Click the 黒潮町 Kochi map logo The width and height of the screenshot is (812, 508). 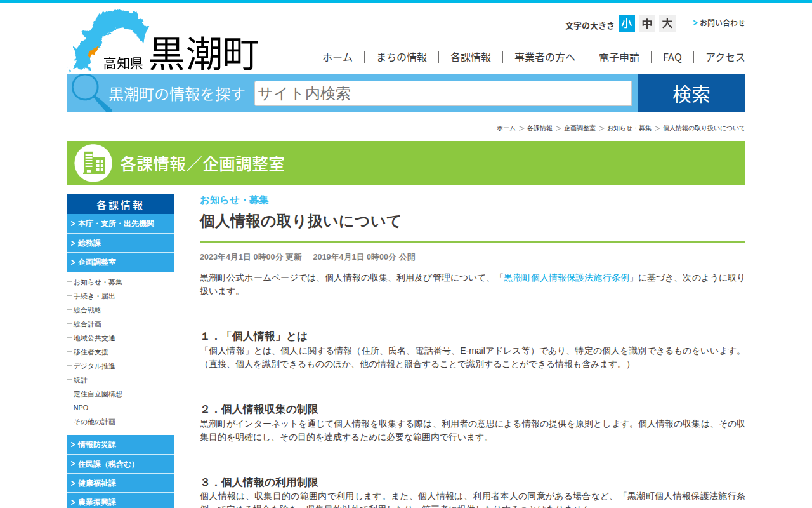coord(162,40)
